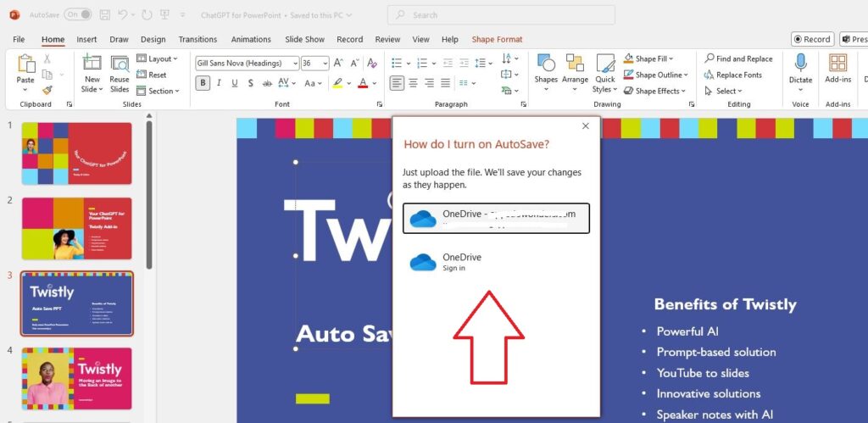This screenshot has width=868, height=423.
Task: Click the Record button
Action: coord(812,39)
